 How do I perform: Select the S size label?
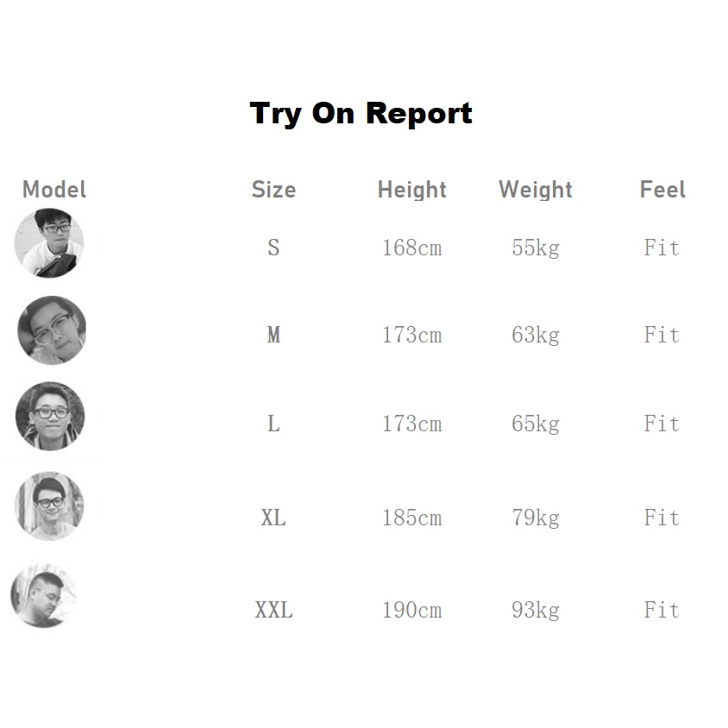pyautogui.click(x=273, y=248)
